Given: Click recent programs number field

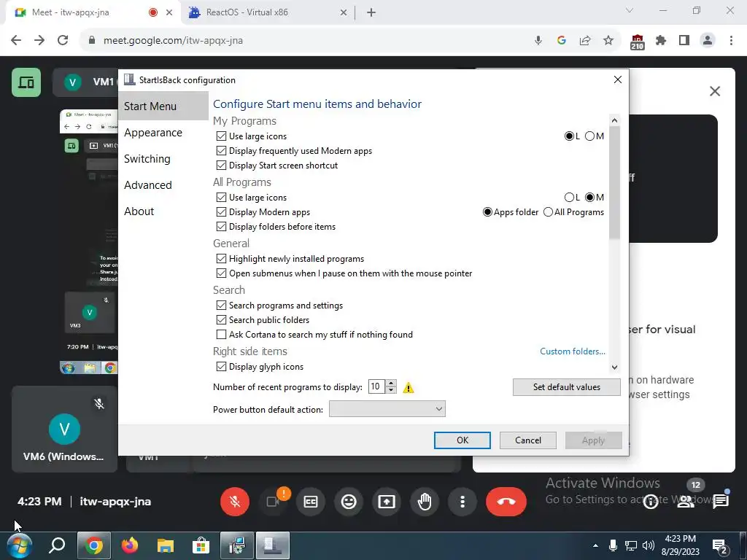Looking at the screenshot, I should click(377, 386).
